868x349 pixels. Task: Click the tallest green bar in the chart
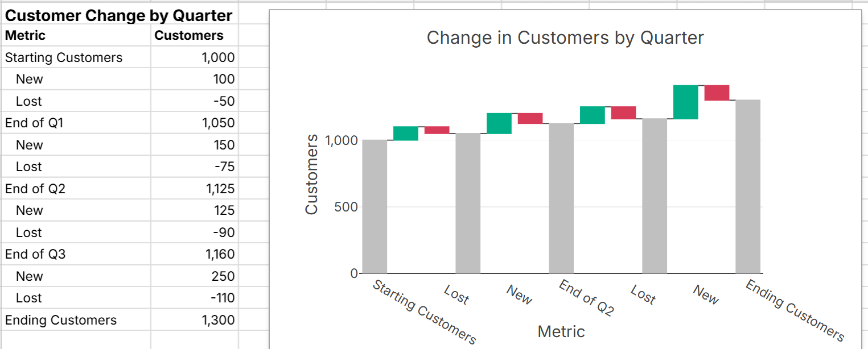(x=685, y=102)
